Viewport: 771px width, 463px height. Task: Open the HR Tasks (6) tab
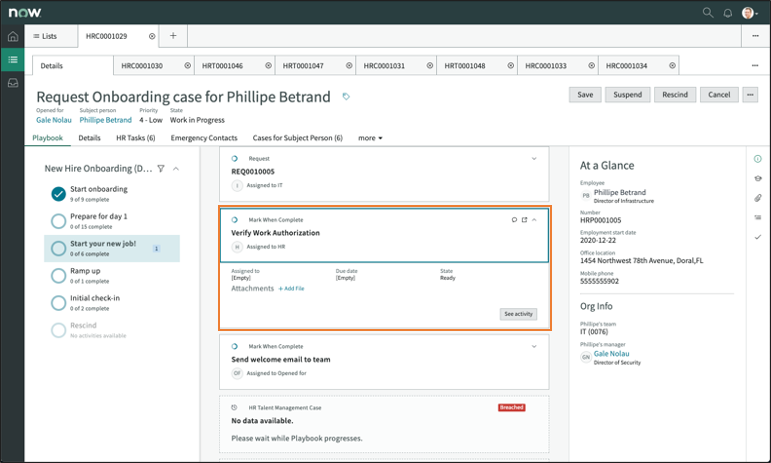point(136,138)
